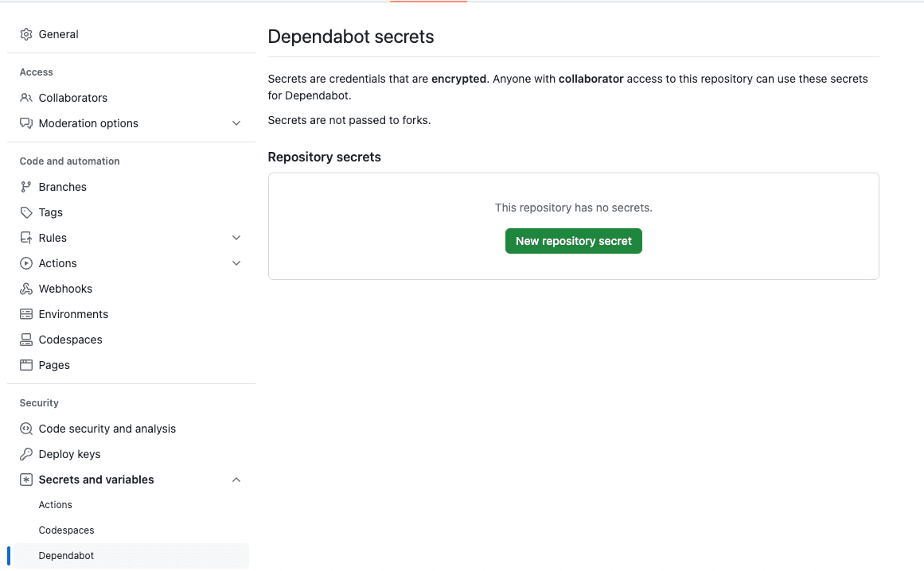
Task: Click the Codespaces icon in sidebar
Action: click(26, 340)
